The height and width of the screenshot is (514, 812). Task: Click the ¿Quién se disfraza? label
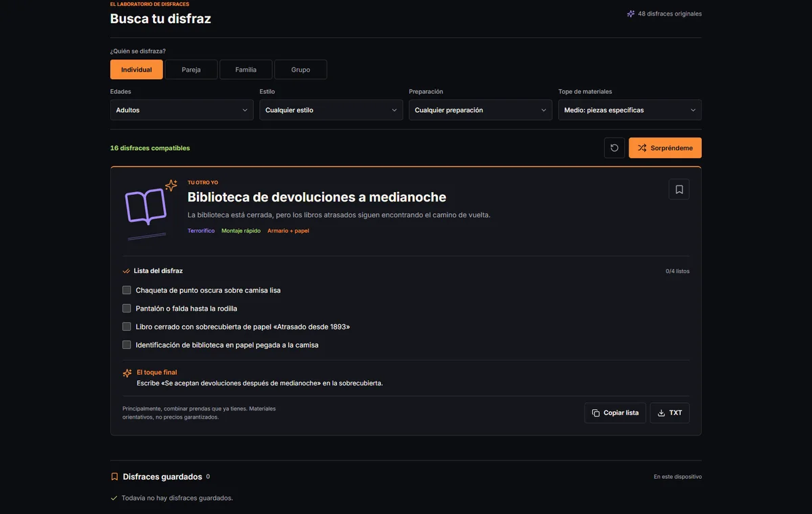pyautogui.click(x=138, y=51)
